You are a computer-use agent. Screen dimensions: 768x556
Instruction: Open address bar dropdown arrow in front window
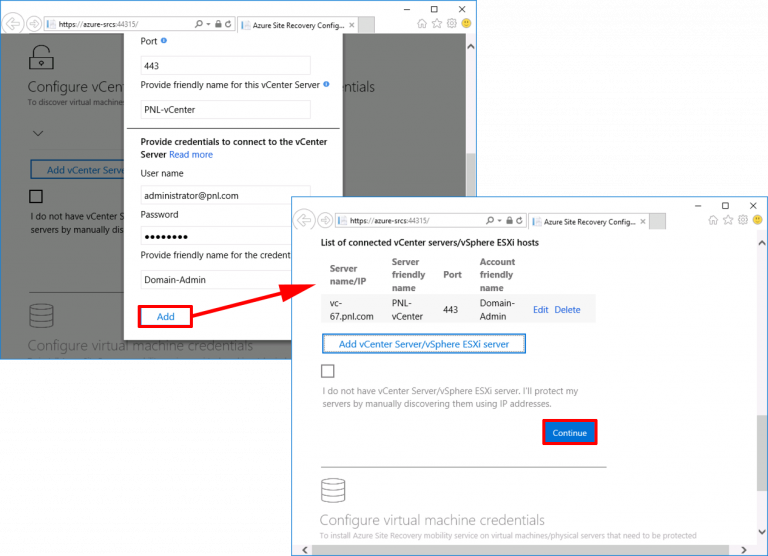[x=500, y=220]
